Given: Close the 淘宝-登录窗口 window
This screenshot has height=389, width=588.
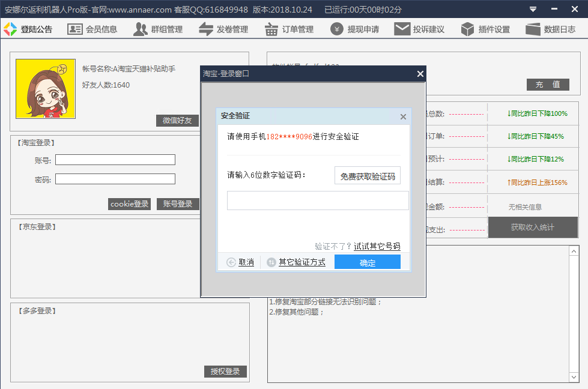Looking at the screenshot, I should pos(420,74).
